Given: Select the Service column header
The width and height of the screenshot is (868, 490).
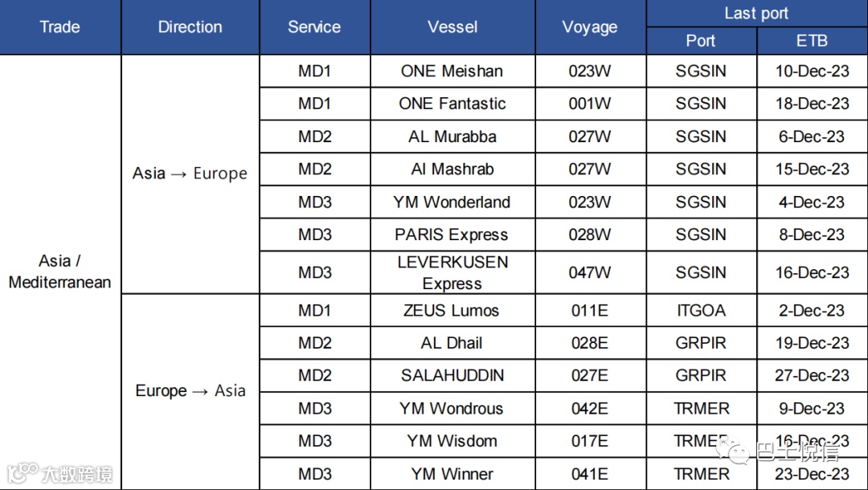Looking at the screenshot, I should tap(314, 27).
